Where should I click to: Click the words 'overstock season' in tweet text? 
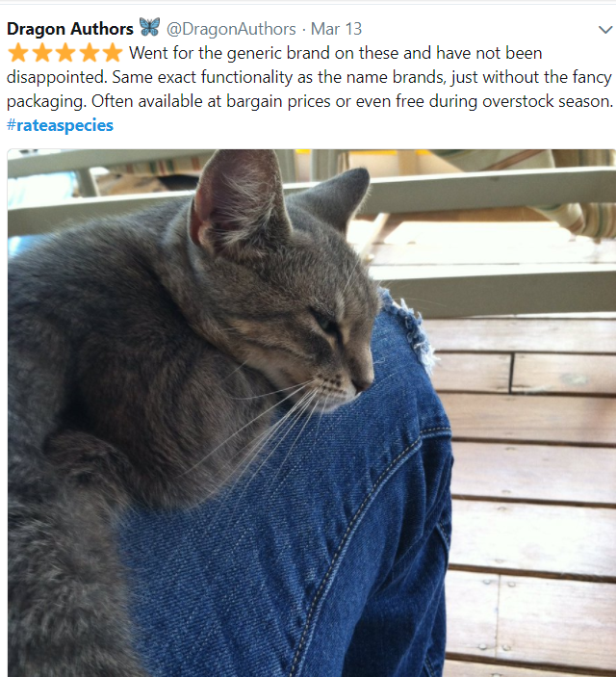pyautogui.click(x=545, y=101)
